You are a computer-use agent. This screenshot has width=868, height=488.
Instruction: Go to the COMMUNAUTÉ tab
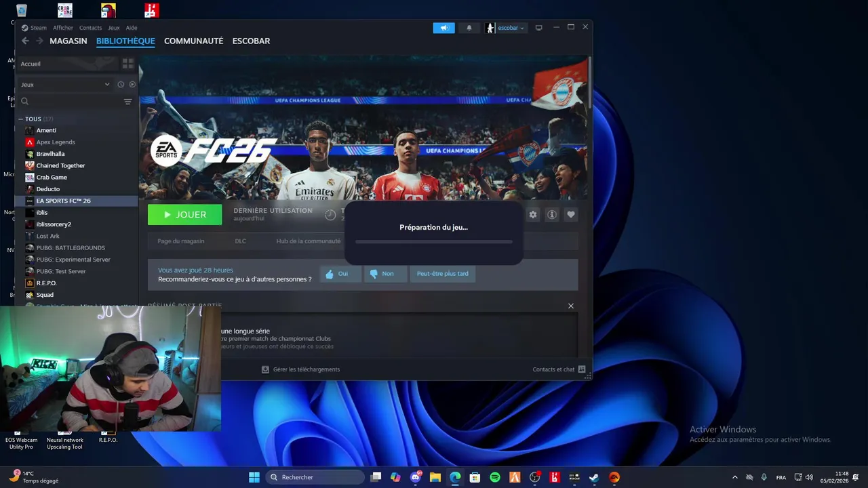click(193, 41)
